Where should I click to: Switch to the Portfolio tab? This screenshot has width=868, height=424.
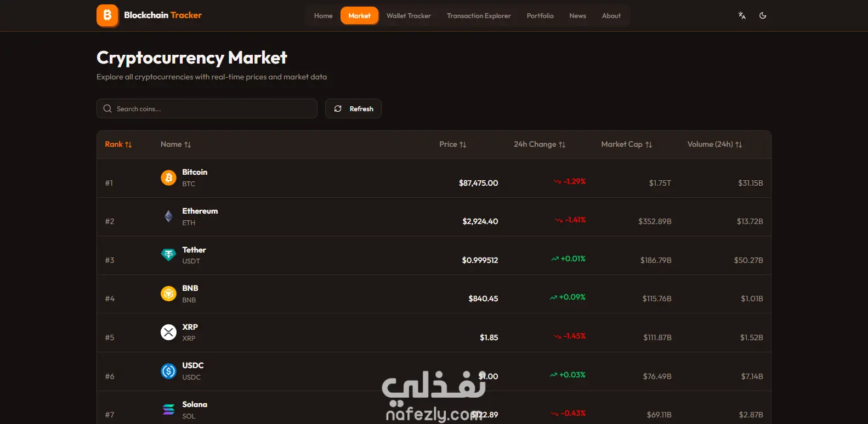pyautogui.click(x=540, y=16)
